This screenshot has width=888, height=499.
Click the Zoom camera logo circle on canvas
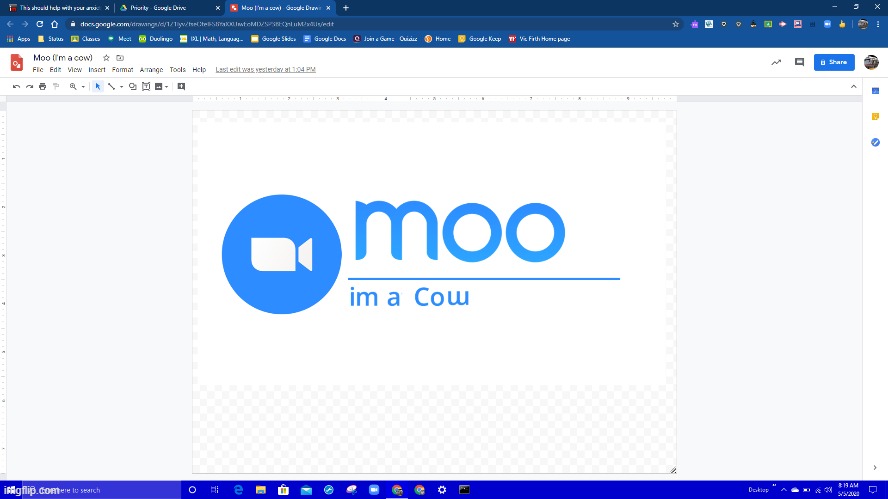tap(281, 254)
